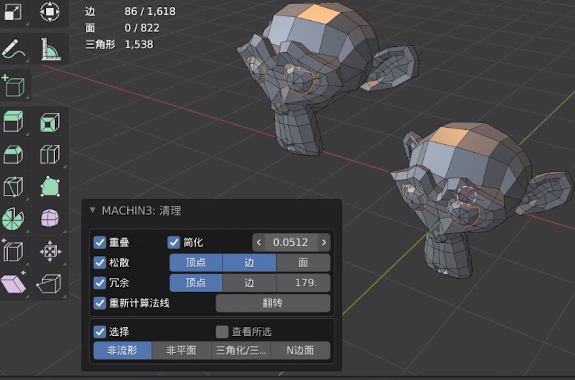Select the Annotate pencil tool
Image resolution: width=575 pixels, height=380 pixels.
[14, 49]
